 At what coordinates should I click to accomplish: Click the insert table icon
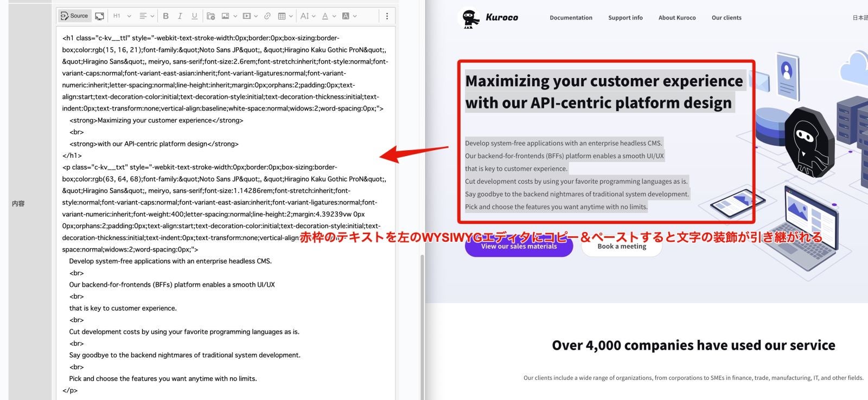tap(282, 16)
